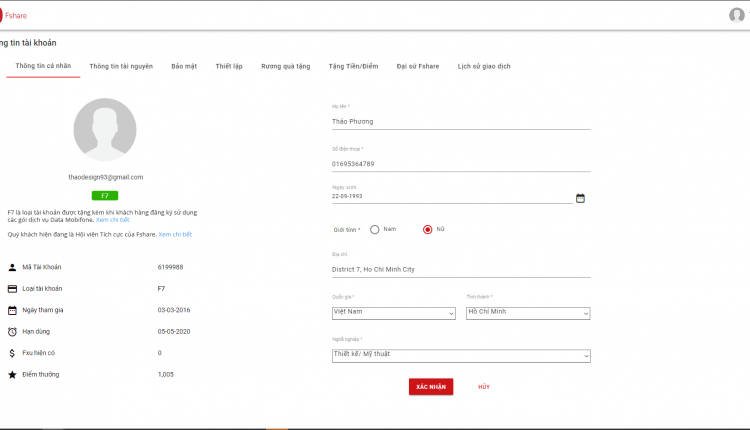750x430 pixels.
Task: Click the profile picture placeholder thumbnail
Action: coord(105,130)
